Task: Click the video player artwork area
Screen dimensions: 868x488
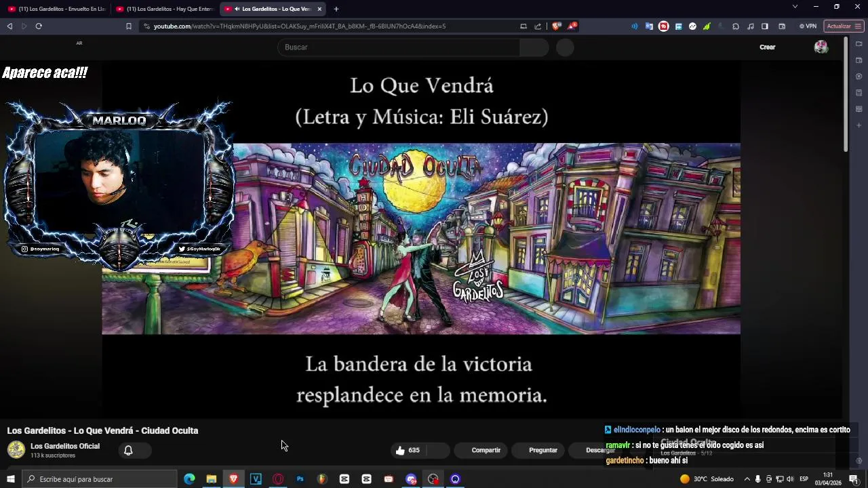Action: point(421,239)
